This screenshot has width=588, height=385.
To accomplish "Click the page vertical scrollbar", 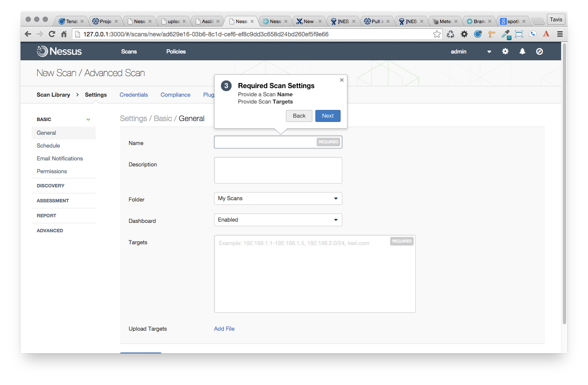I will (x=564, y=184).
